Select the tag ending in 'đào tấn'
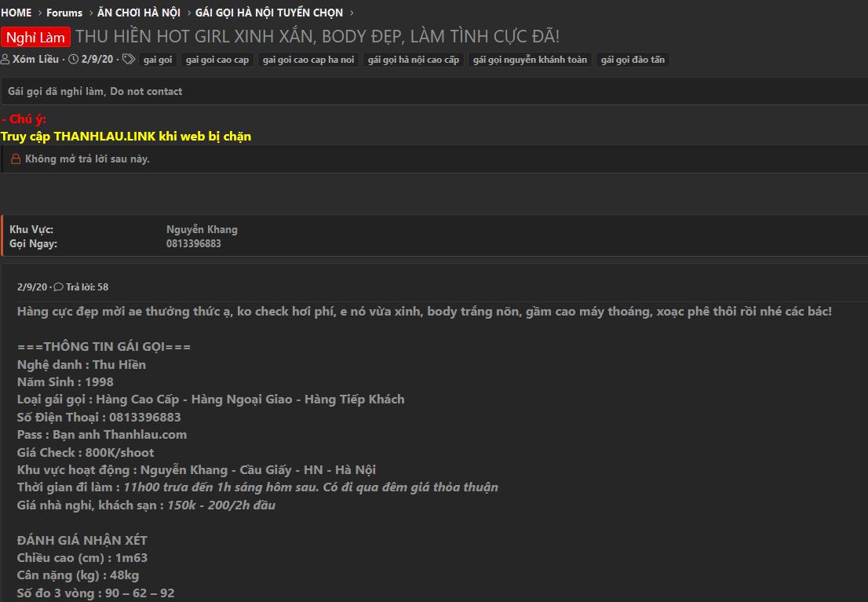Screen dimensions: 868x602 [x=633, y=60]
